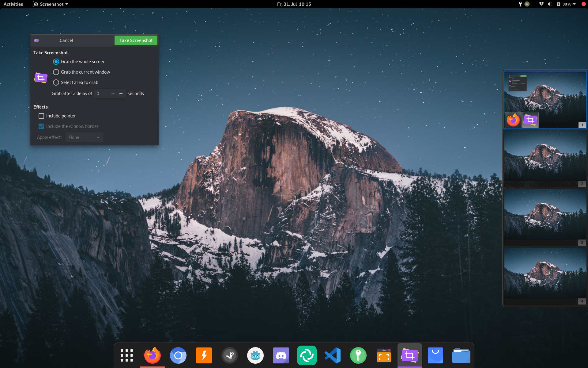This screenshot has width=588, height=368.
Task: Open Discord from the dock
Action: (x=281, y=355)
